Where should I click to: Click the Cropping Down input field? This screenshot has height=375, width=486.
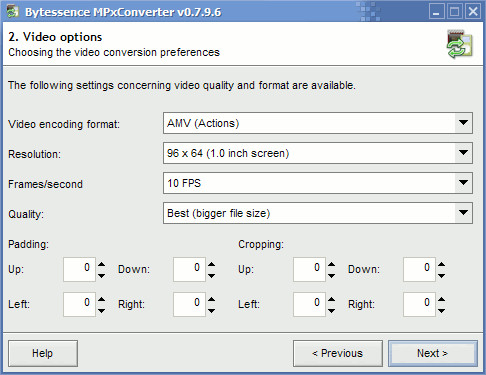[x=419, y=269]
